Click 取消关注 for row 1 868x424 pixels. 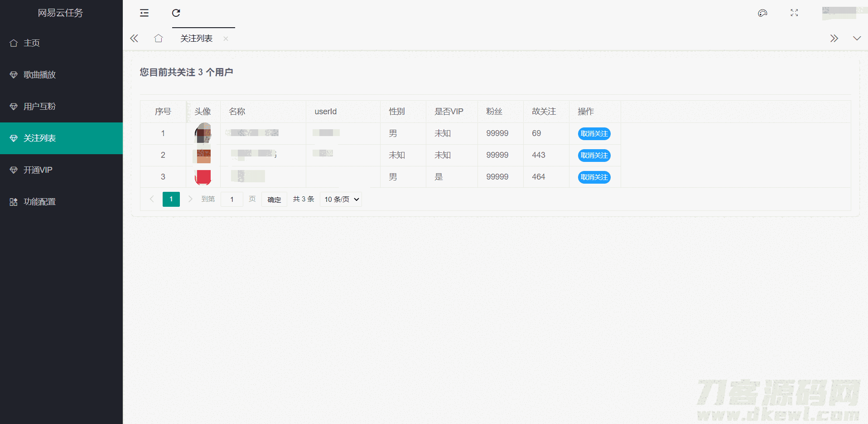594,134
